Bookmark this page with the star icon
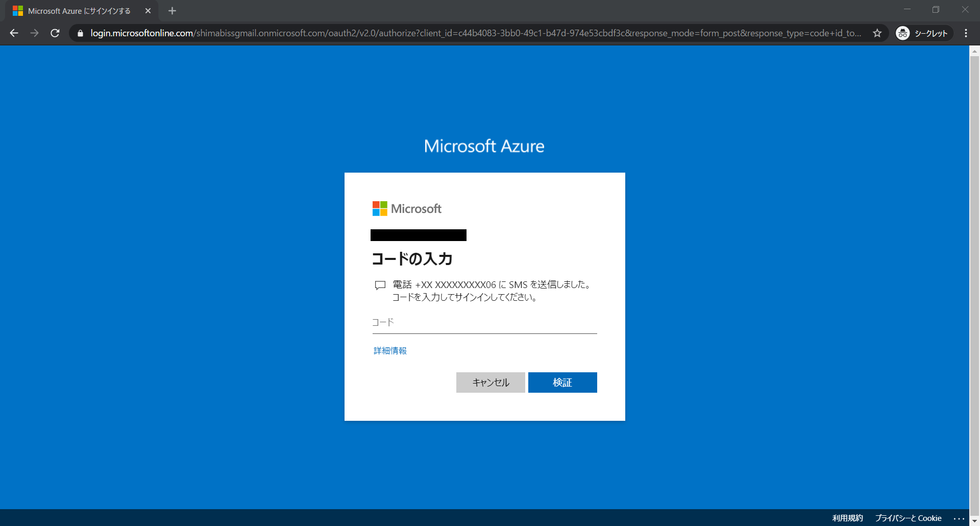980x526 pixels. pos(877,33)
